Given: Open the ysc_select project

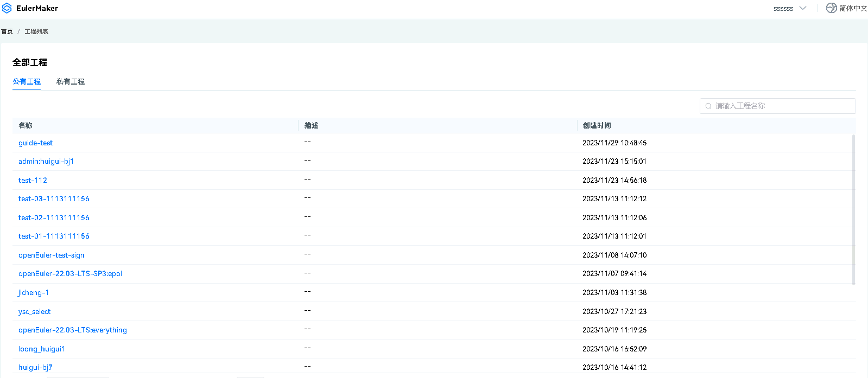Looking at the screenshot, I should pos(34,312).
